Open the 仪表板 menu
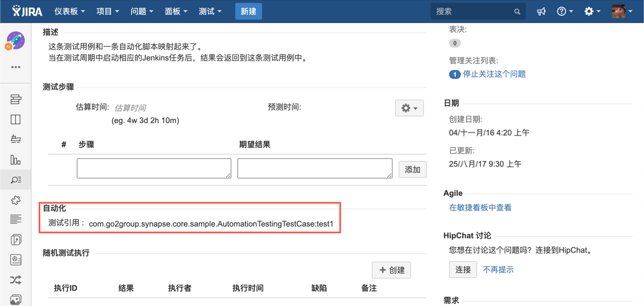The image size is (644, 306). click(x=69, y=11)
